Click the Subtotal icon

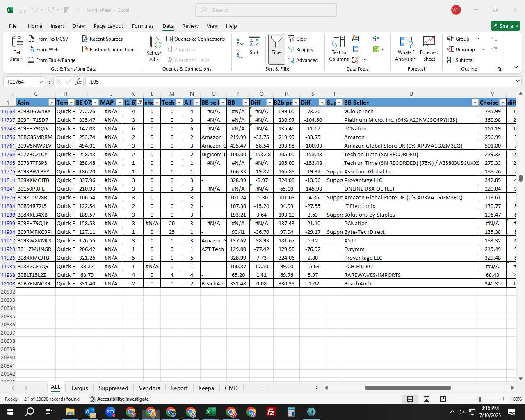460,60
